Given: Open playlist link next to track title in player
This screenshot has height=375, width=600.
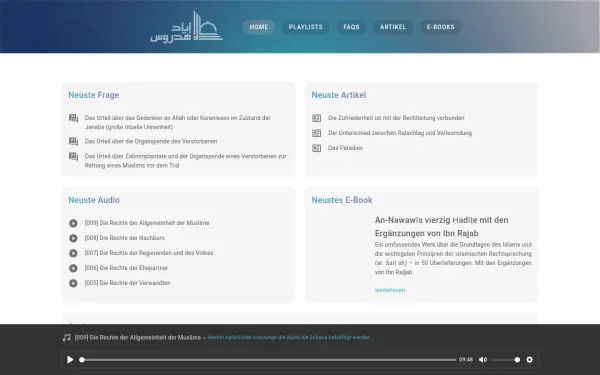Looking at the screenshot, I should [289, 338].
